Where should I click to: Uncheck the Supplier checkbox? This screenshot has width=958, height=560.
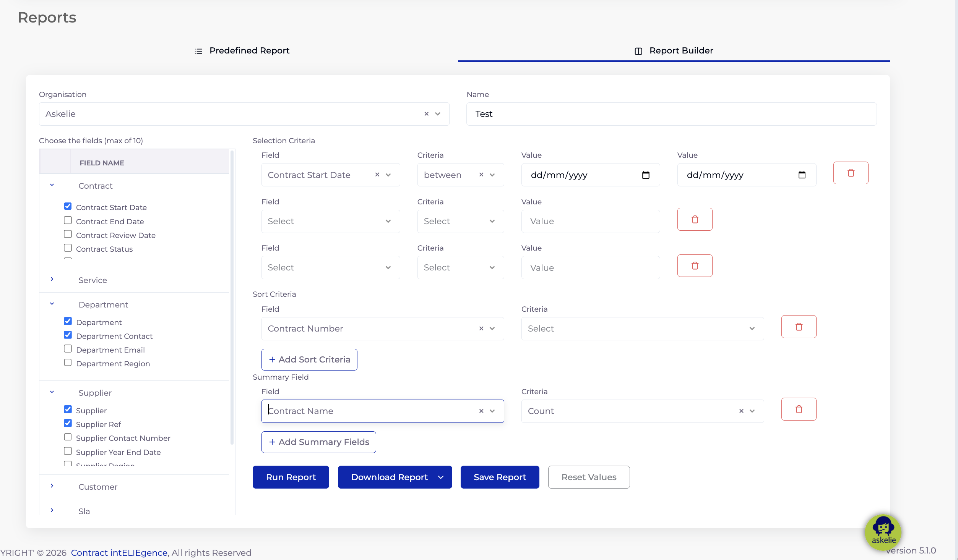(x=68, y=409)
